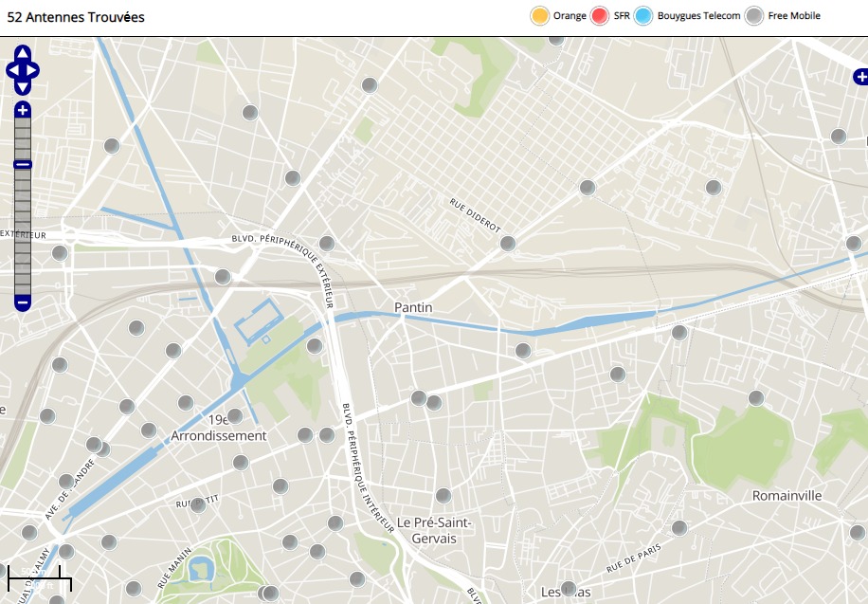
Task: Pan the map right with the arrow
Action: tap(33, 70)
